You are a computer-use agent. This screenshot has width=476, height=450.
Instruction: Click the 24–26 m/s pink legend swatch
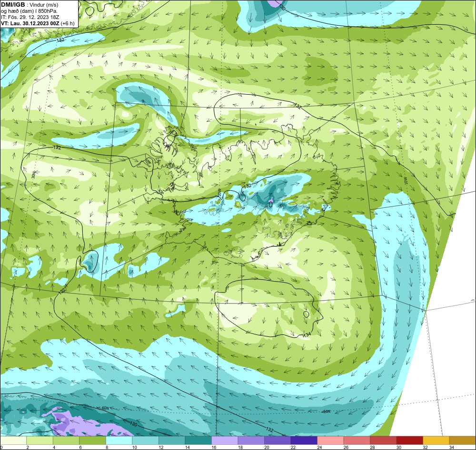pyautogui.click(x=330, y=440)
